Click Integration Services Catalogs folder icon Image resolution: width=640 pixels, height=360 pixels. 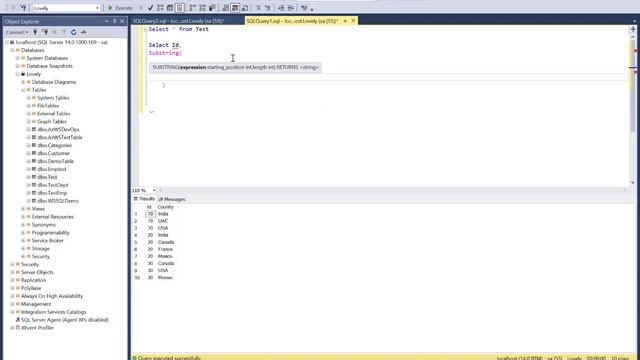(18, 312)
